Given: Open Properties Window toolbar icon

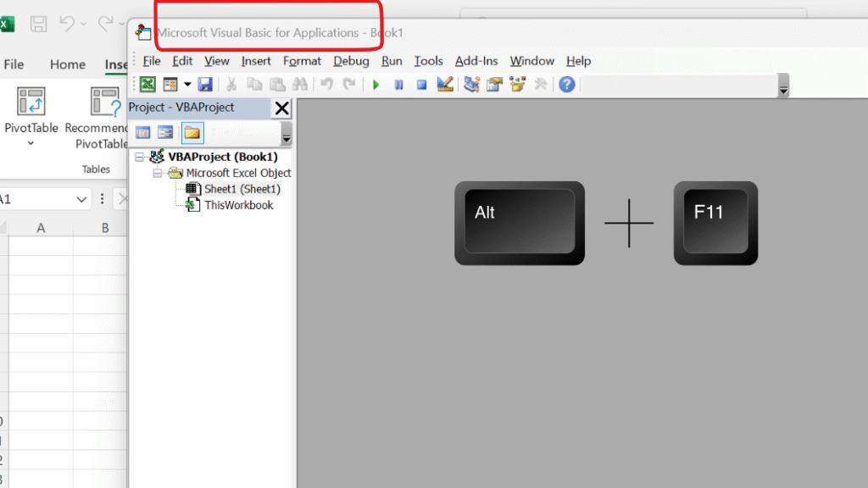Looking at the screenshot, I should click(494, 84).
